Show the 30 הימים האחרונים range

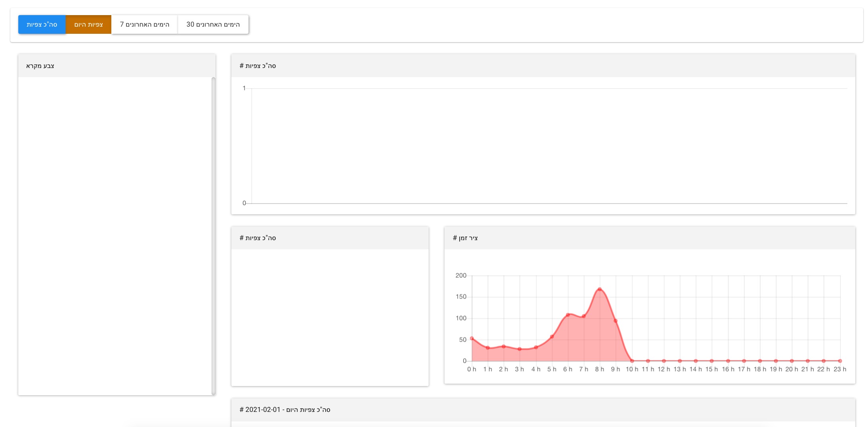pos(213,24)
